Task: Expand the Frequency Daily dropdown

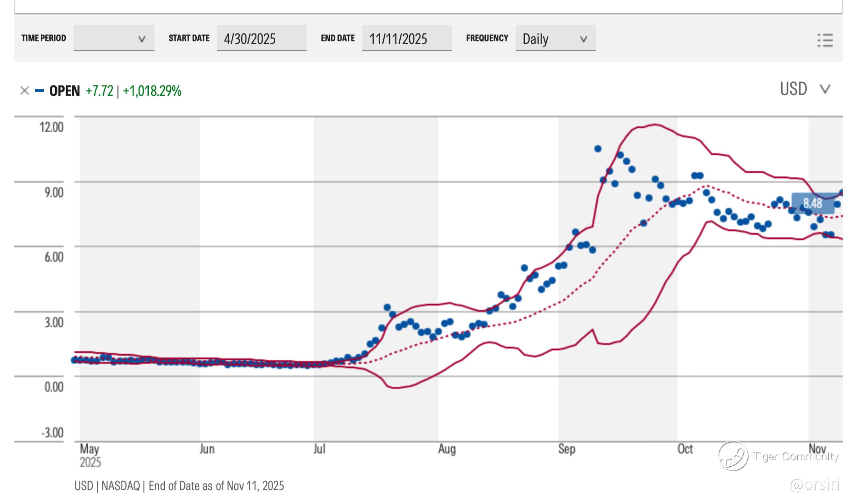Action: (555, 38)
